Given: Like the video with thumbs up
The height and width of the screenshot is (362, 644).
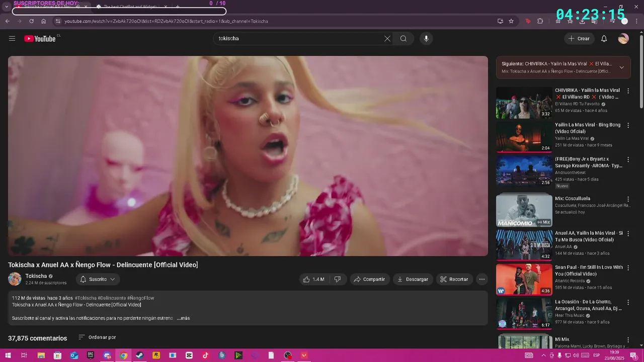Looking at the screenshot, I should (313, 279).
